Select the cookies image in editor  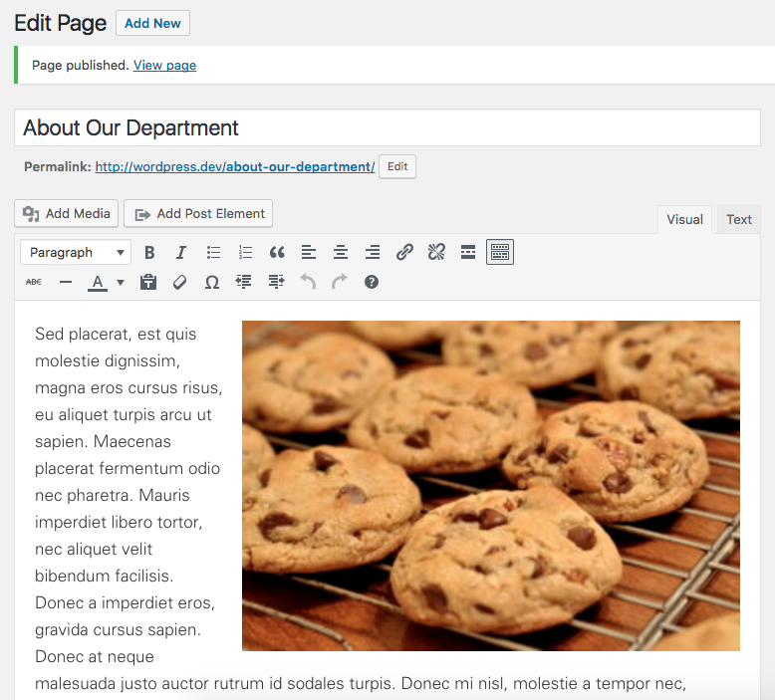coord(491,486)
